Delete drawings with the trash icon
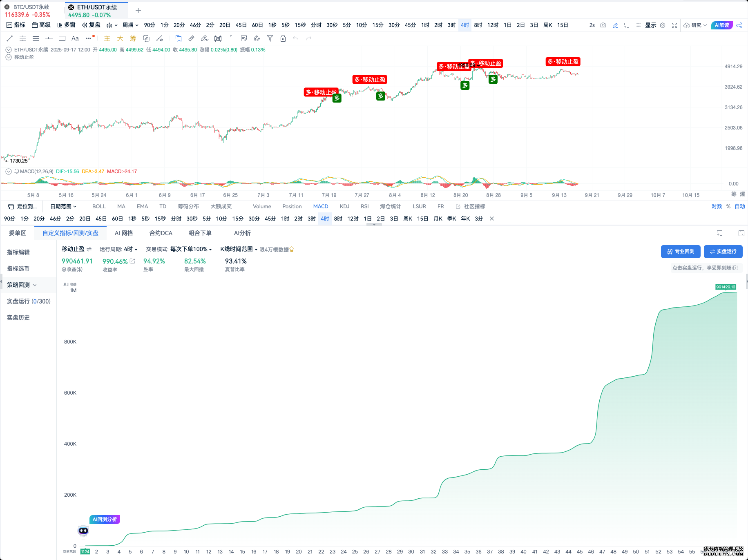Screen dimensions: 748x560 (283, 38)
